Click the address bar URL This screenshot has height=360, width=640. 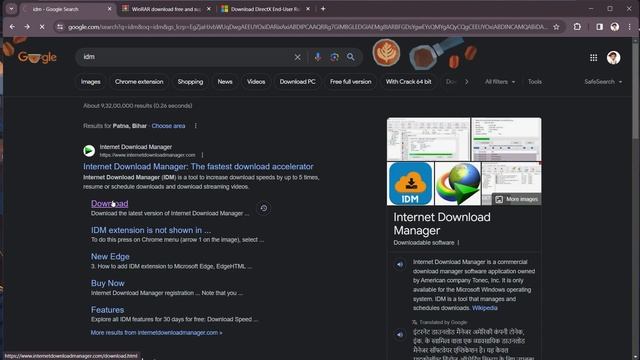(x=307, y=27)
